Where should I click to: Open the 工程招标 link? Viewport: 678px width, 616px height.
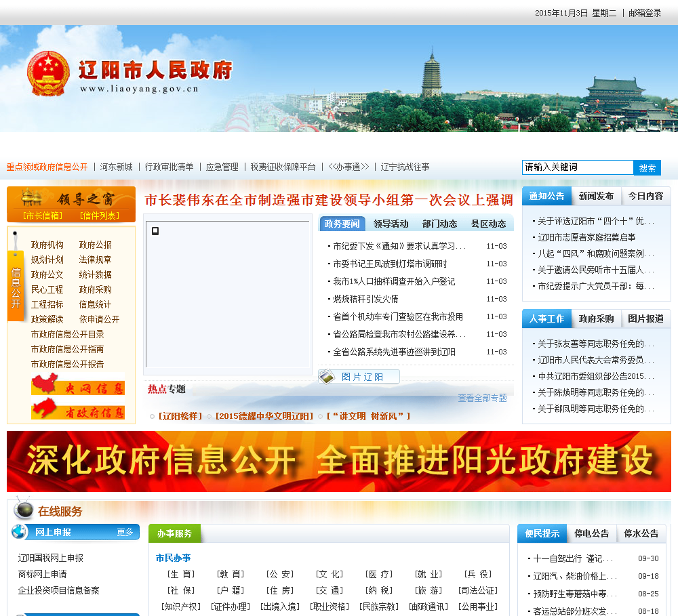(47, 305)
